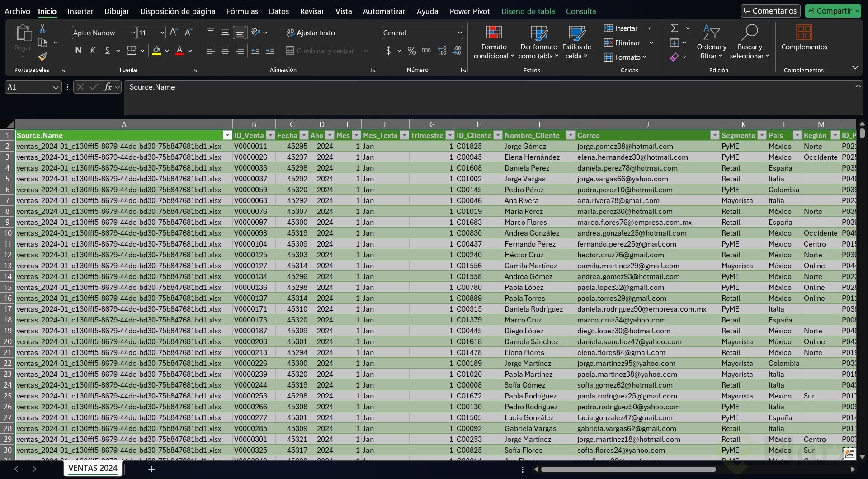Click the Name Box showing A1
This screenshot has height=479, width=868.
coord(28,87)
